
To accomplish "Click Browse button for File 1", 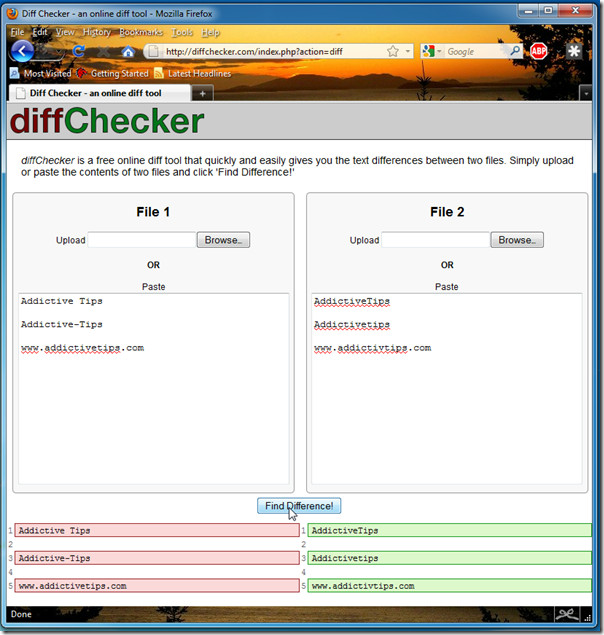I will (x=223, y=240).
